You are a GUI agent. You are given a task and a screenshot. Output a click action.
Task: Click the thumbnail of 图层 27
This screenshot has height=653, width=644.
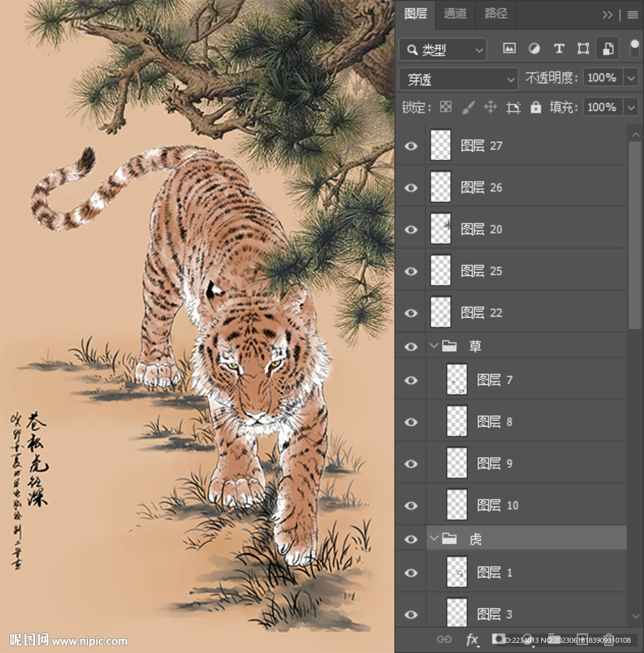pos(441,145)
